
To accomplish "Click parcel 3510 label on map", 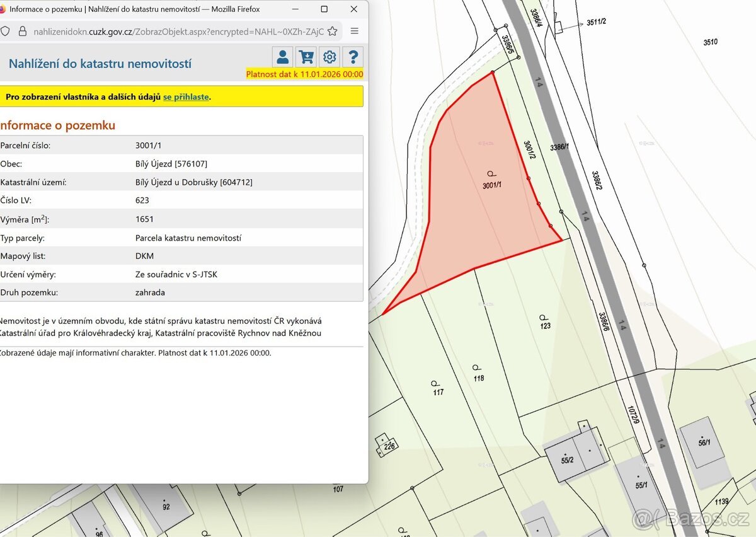I will [710, 42].
